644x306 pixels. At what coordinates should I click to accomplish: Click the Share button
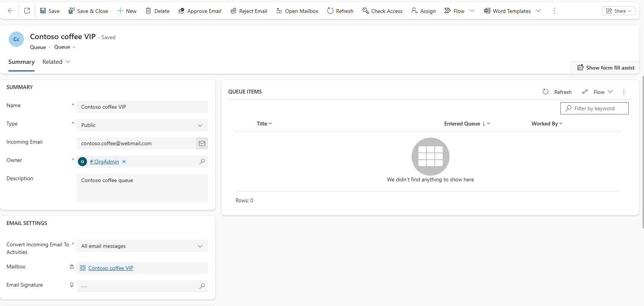(619, 11)
